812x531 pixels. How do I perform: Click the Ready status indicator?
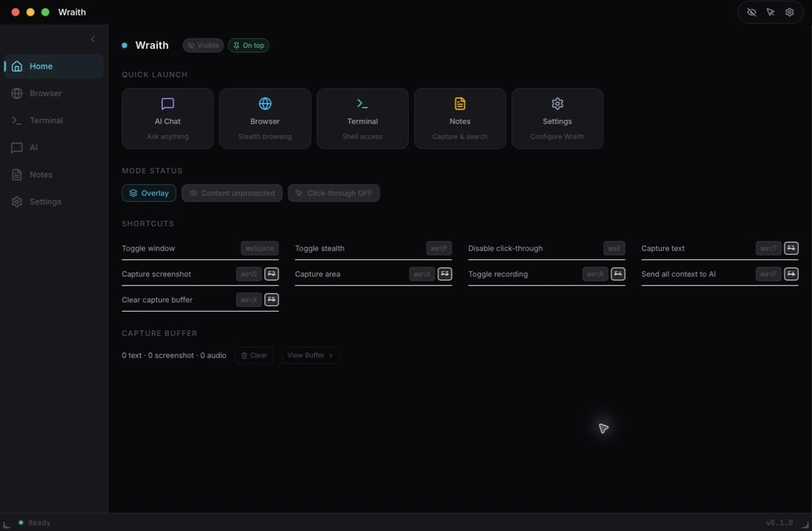coord(34,523)
